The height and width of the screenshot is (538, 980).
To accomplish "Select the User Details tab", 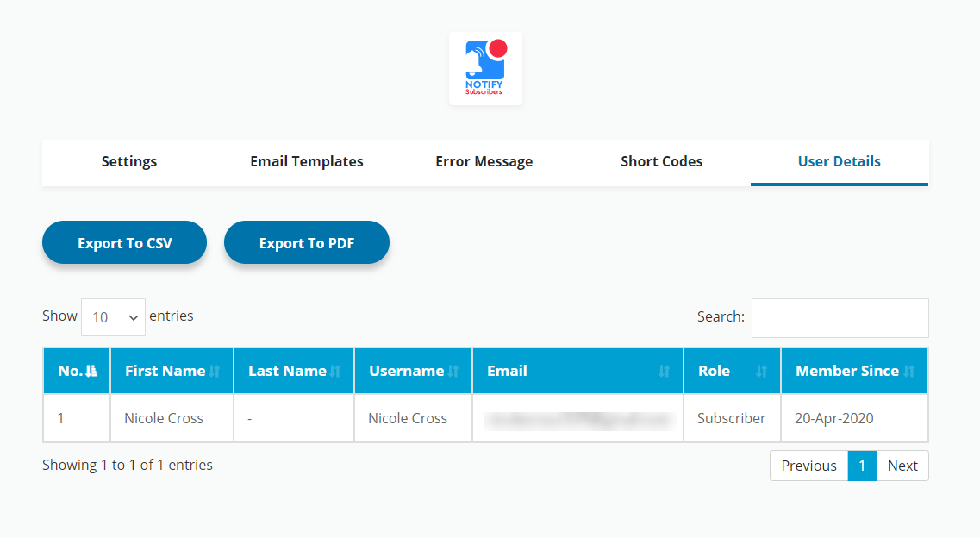I will coord(840,162).
